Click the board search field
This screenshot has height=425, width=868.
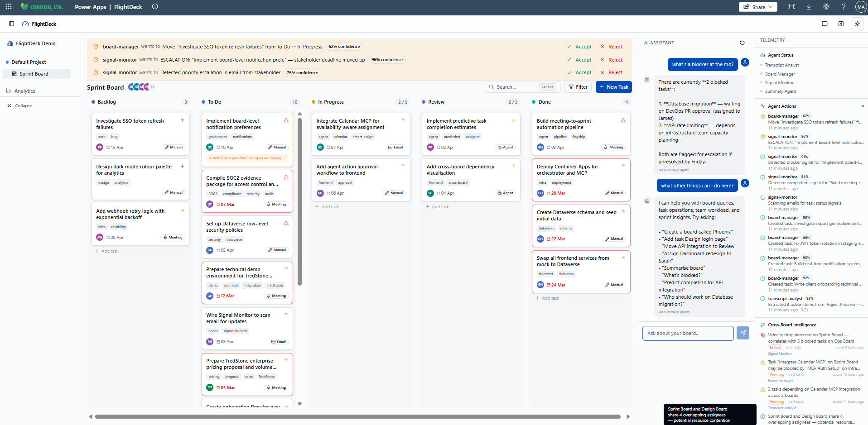(522, 87)
